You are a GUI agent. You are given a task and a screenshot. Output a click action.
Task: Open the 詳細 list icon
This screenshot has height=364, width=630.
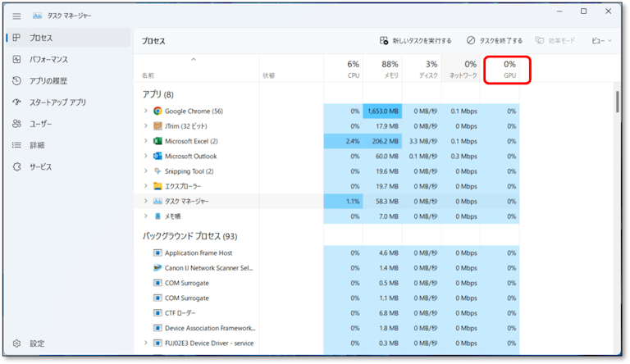coord(16,145)
